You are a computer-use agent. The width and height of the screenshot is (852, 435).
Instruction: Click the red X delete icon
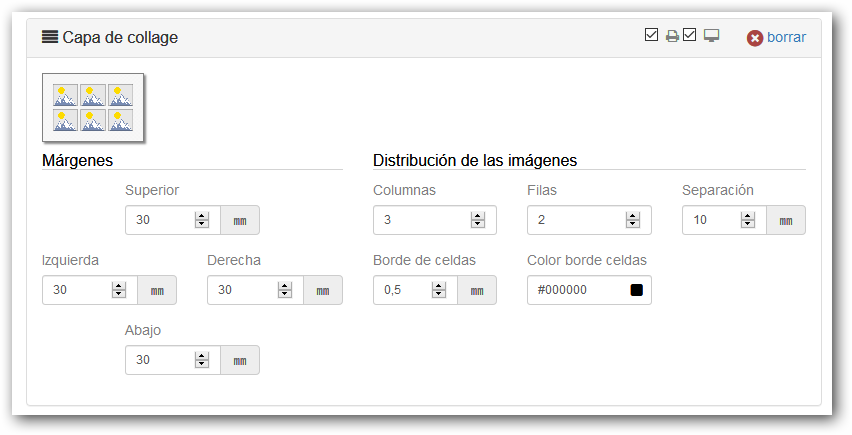(x=755, y=38)
